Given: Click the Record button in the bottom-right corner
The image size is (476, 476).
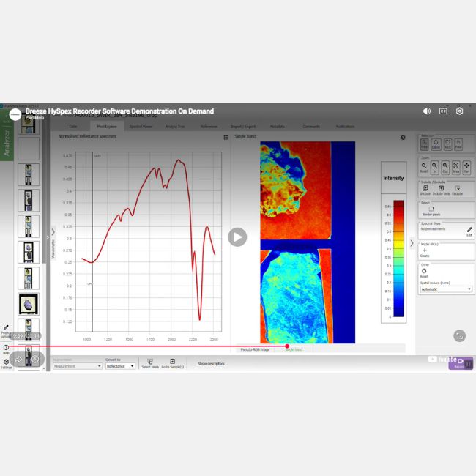Looking at the screenshot, I should (x=461, y=362).
